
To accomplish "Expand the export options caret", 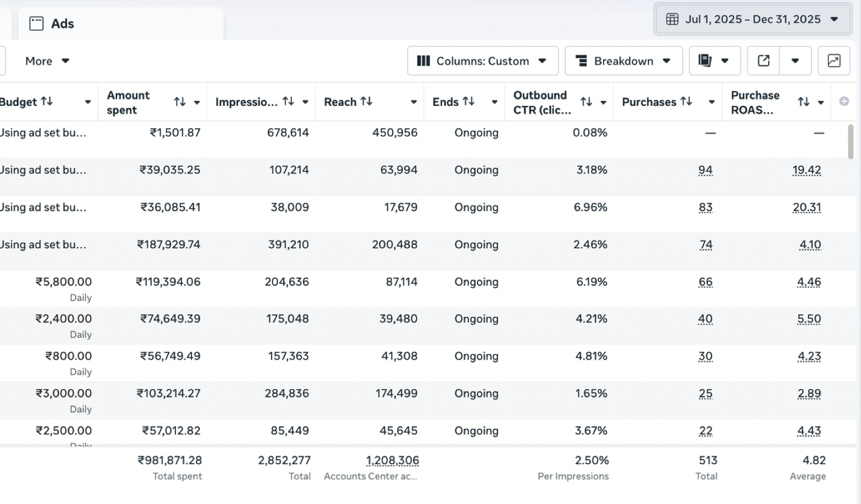I will (x=795, y=61).
